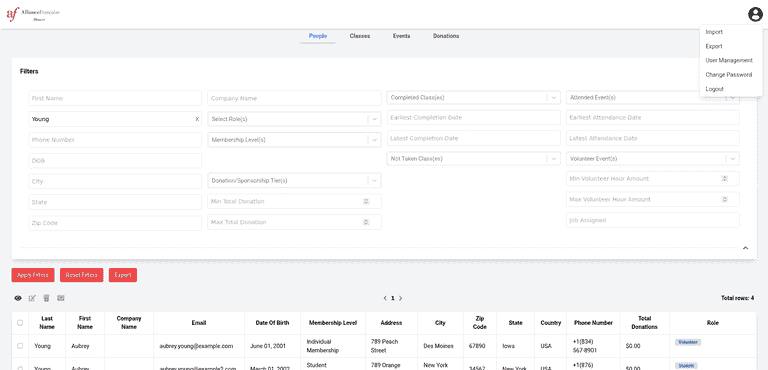Click the edit pencil icon
Viewport: 768px width, 370px height.
32,298
